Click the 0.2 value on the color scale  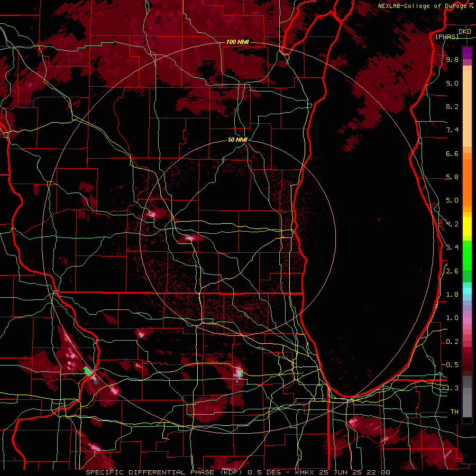pos(452,342)
